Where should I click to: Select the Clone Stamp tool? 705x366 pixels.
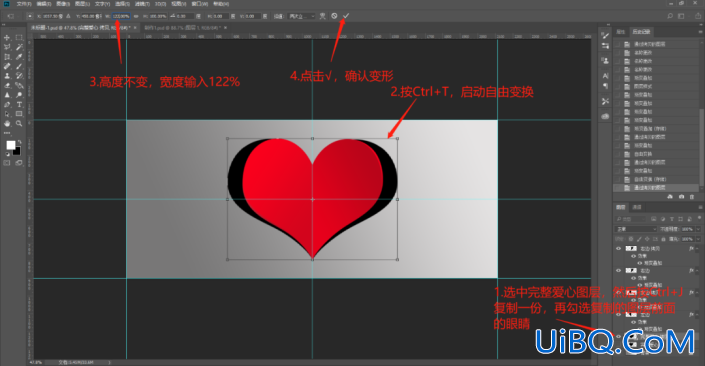tap(7, 76)
